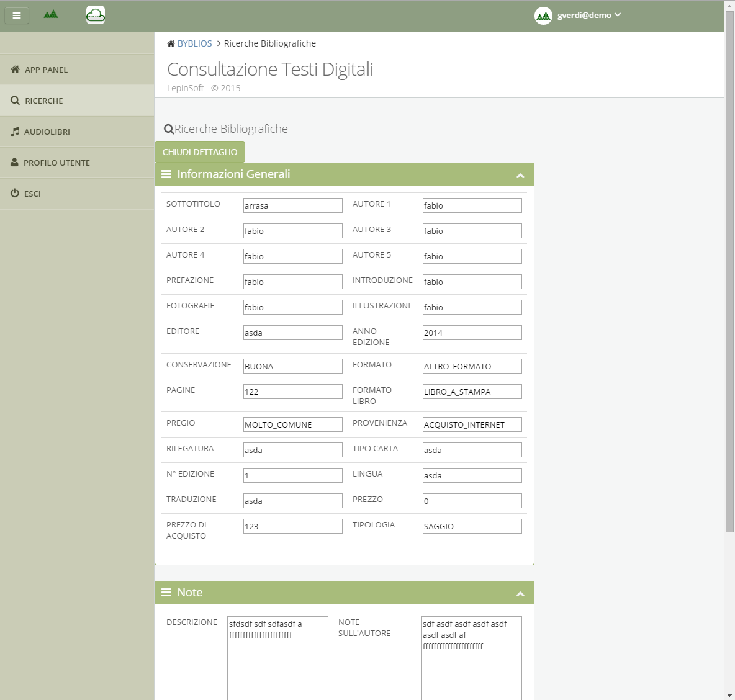
Task: Click the magnifier icon before Ricerche Bibliografiche heading
Action: (169, 129)
